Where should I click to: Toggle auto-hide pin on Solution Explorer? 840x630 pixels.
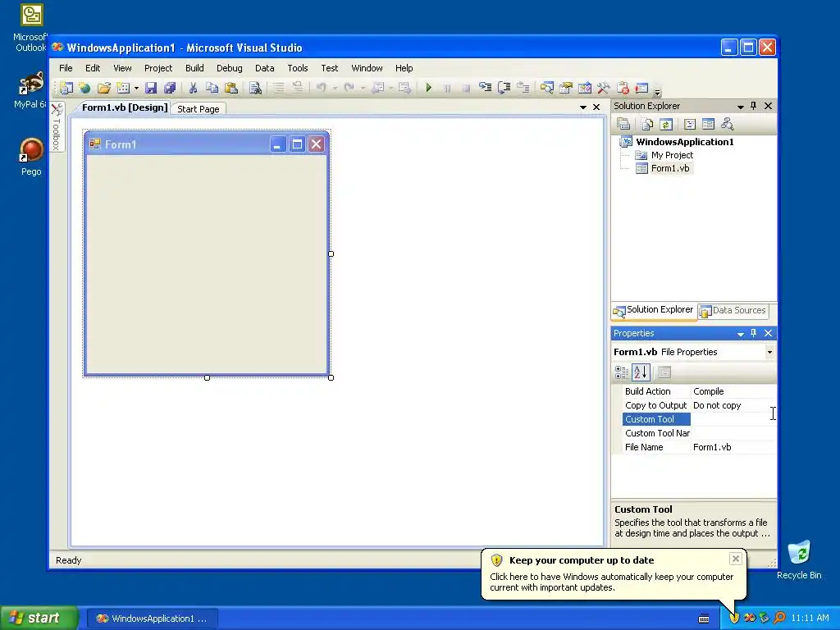(754, 106)
